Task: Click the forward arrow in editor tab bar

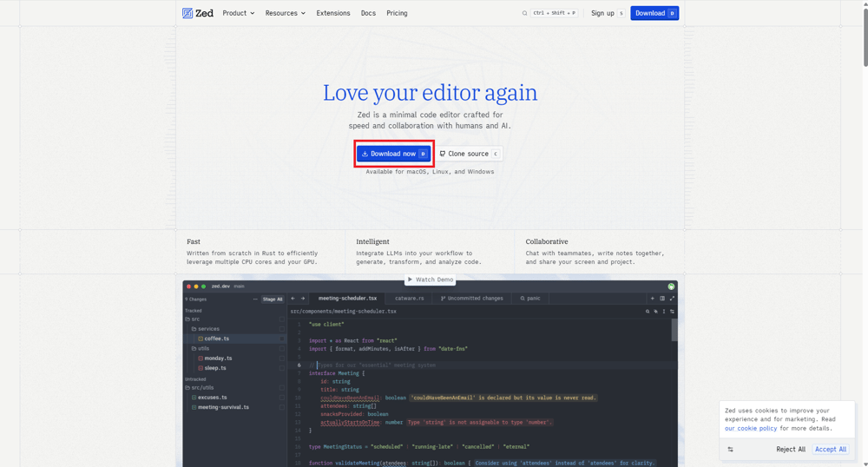Action: (303, 299)
